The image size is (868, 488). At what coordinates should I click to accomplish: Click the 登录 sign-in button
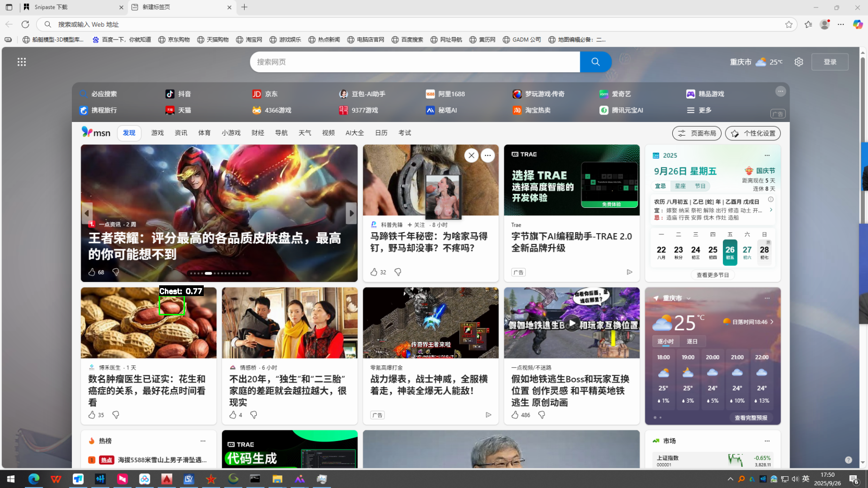[830, 62]
